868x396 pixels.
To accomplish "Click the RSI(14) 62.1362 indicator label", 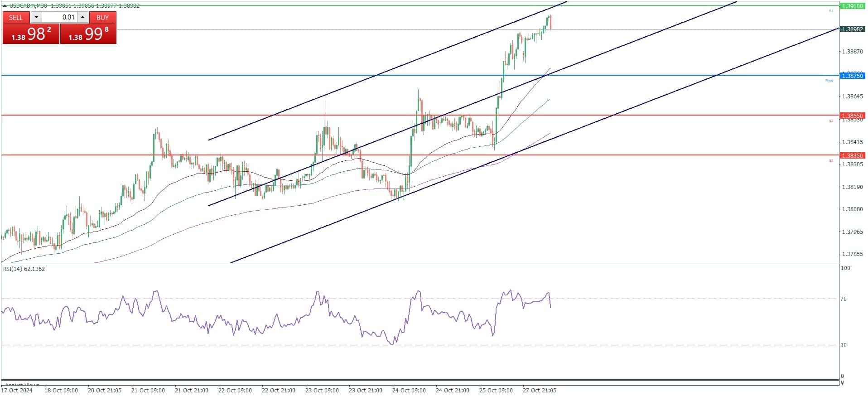I will tap(24, 269).
